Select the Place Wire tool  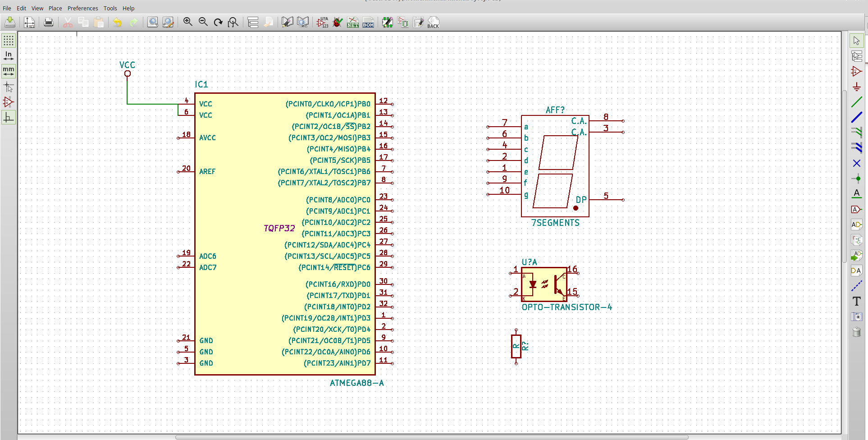pyautogui.click(x=856, y=102)
